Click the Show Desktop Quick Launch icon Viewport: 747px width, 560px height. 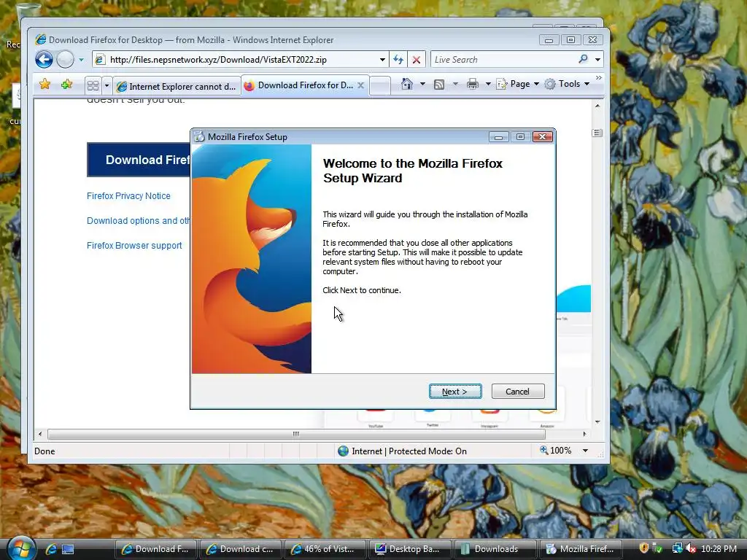(x=68, y=549)
